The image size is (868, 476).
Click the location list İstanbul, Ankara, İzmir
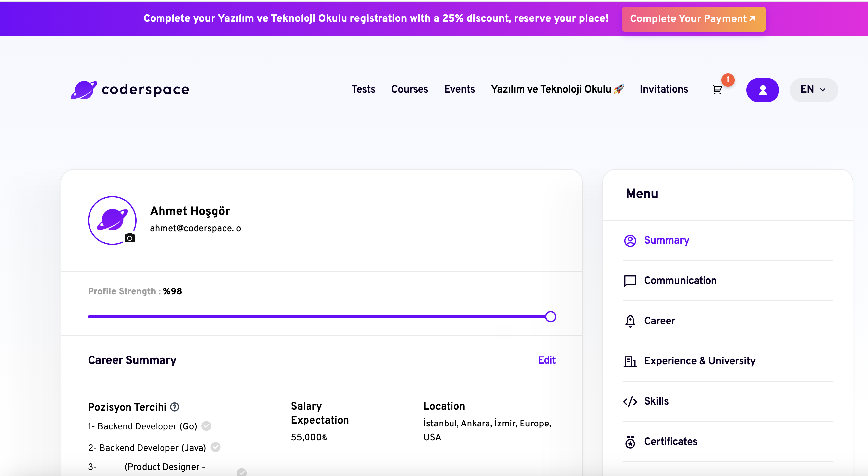(487, 430)
